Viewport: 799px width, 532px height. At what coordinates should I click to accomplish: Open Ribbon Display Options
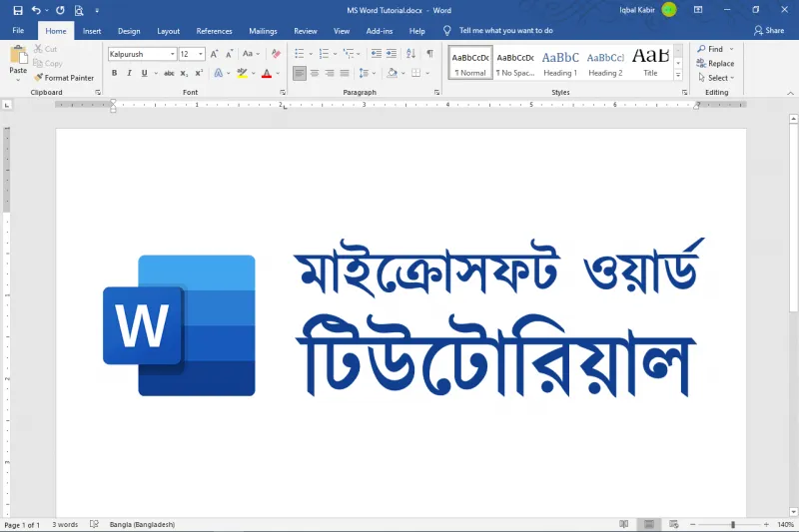tap(698, 10)
